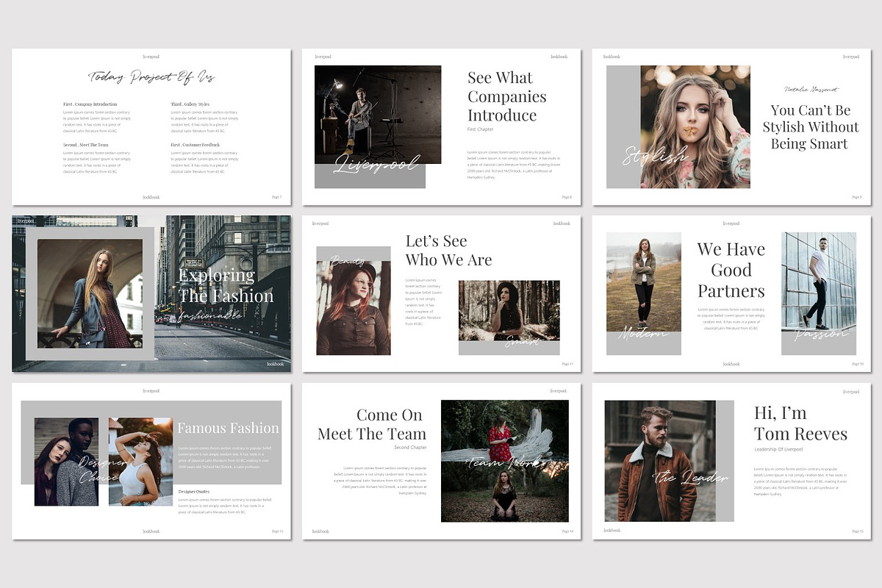Select the 'Famous Fashion' title banner
This screenshot has width=882, height=588.
[x=228, y=427]
